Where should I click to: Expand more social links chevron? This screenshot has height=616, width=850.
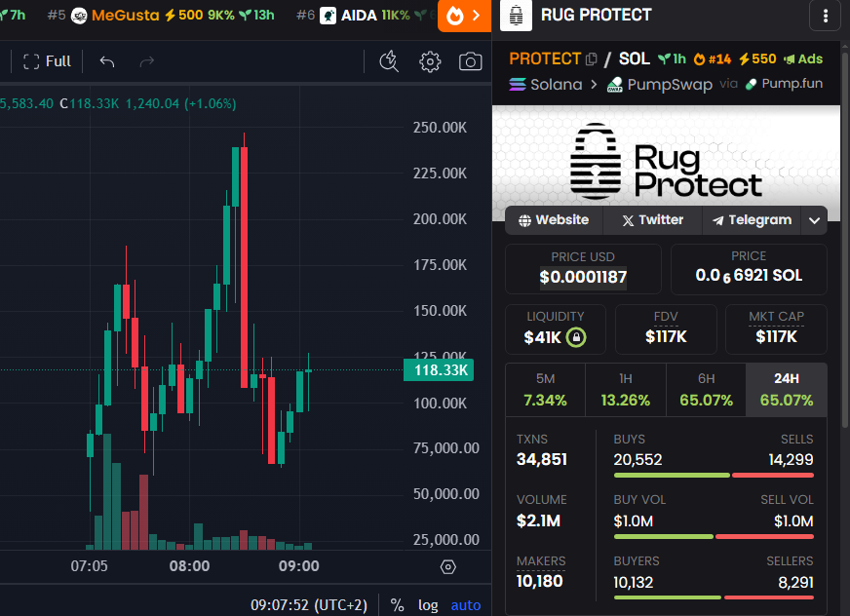coord(814,220)
